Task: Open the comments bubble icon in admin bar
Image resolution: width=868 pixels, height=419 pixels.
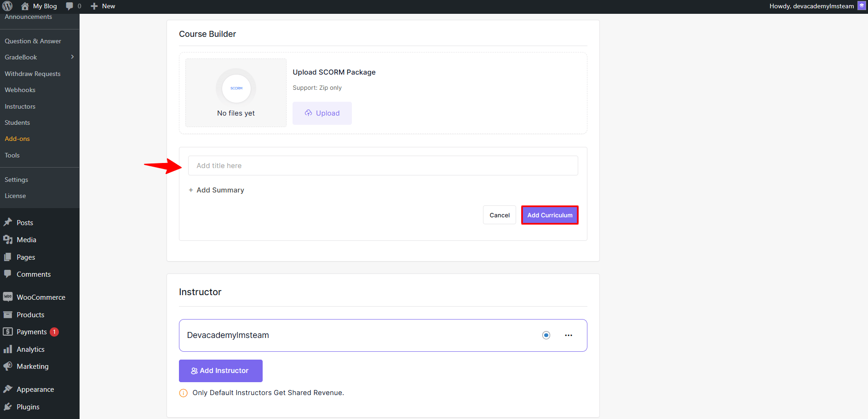Action: 69,6
